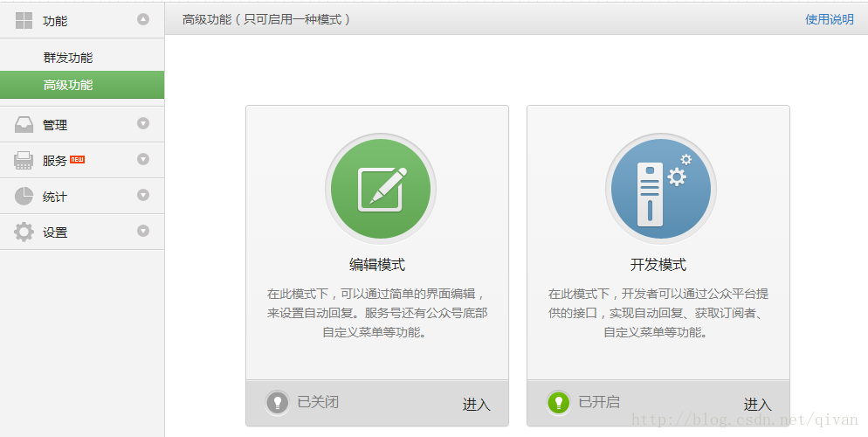
Task: Select the 高级功能 menu item
Action: pyautogui.click(x=82, y=85)
